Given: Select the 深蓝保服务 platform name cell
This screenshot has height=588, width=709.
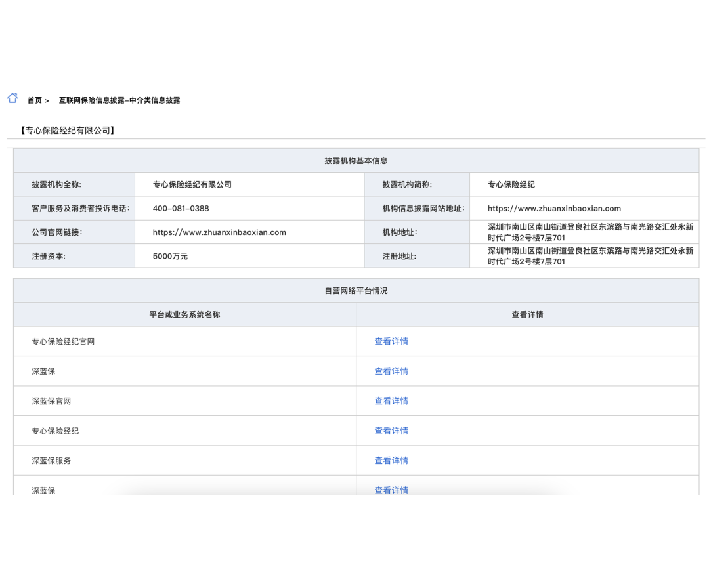Looking at the screenshot, I should 51,461.
